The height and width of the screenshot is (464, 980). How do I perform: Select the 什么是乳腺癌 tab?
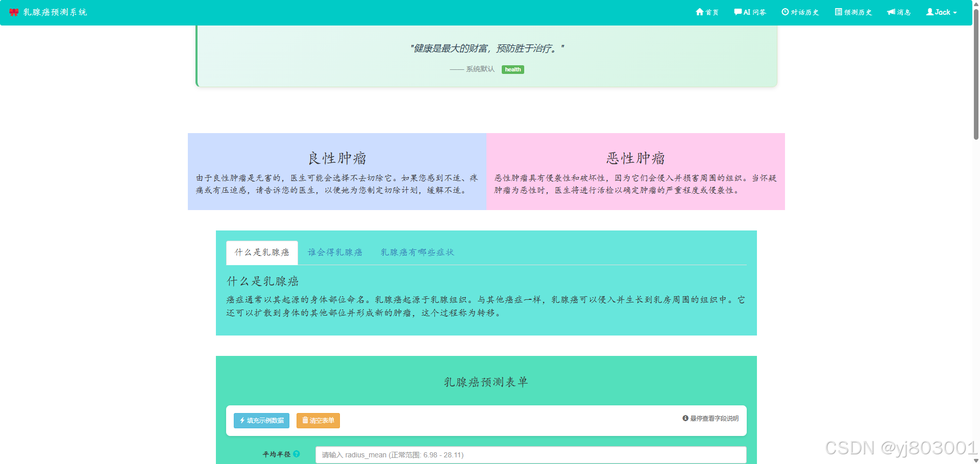(262, 252)
